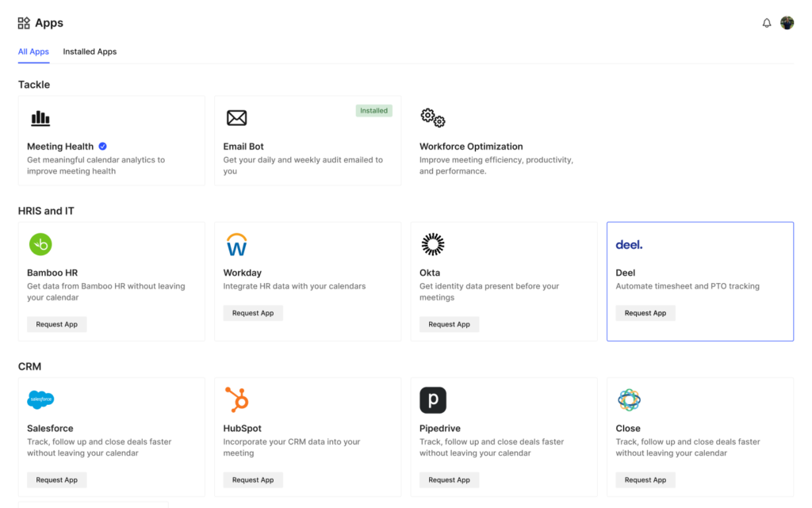Image resolution: width=812 pixels, height=508 pixels.
Task: Request the Deel app
Action: point(645,313)
